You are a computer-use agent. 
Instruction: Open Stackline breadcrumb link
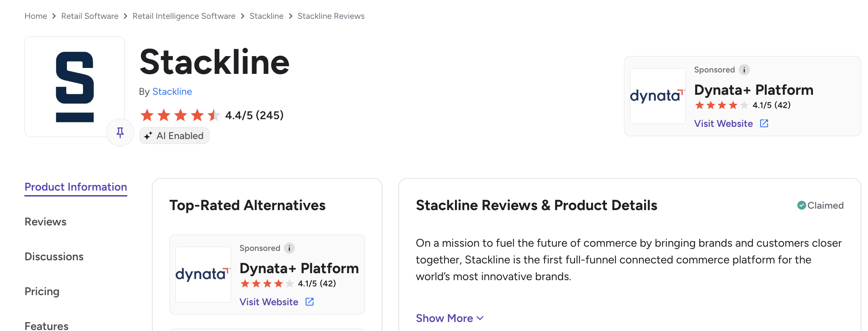point(267,16)
